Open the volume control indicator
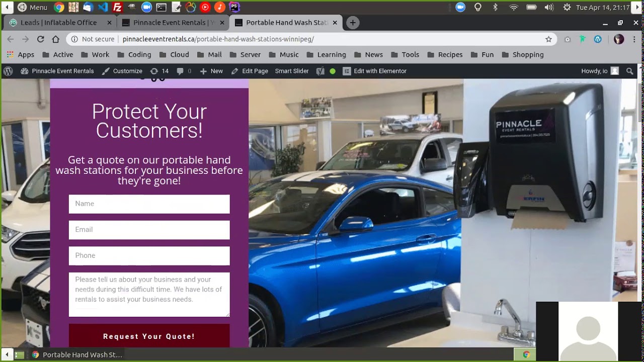Image resolution: width=644 pixels, height=362 pixels. pos(549,7)
